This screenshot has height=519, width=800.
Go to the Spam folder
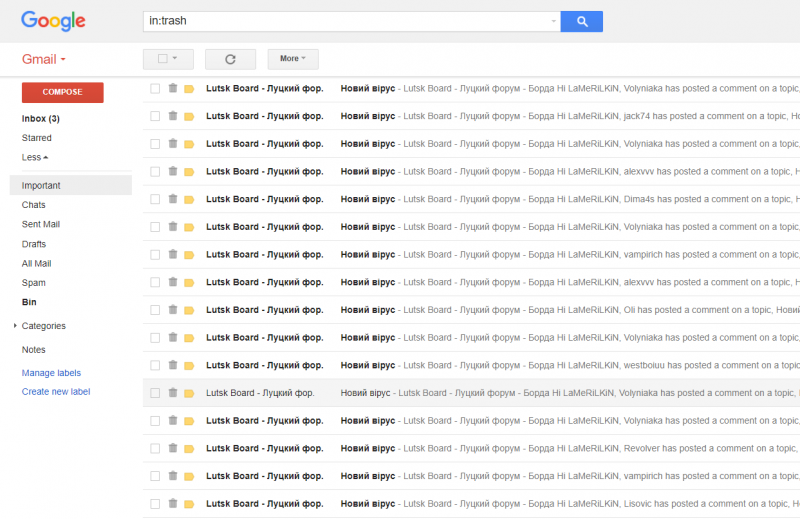[34, 283]
